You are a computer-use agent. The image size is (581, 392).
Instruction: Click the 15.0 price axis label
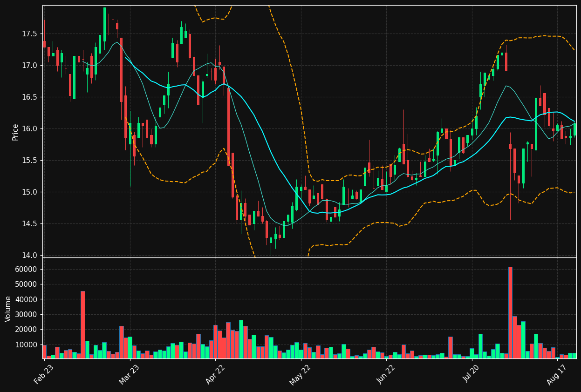coord(29,192)
